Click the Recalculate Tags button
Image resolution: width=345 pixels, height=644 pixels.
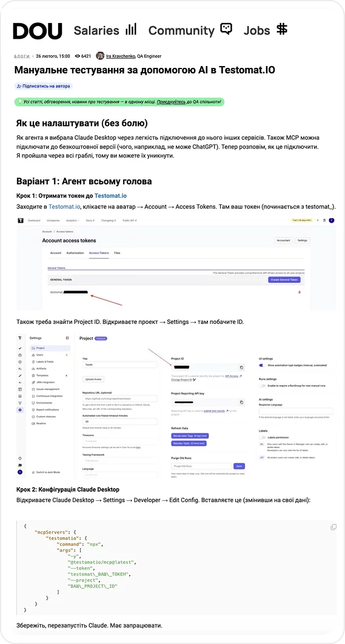[x=189, y=435]
